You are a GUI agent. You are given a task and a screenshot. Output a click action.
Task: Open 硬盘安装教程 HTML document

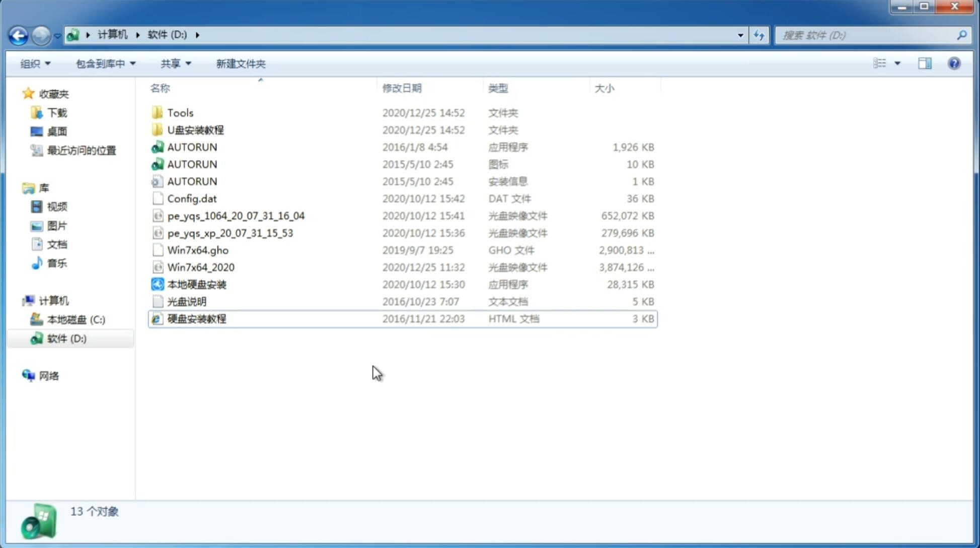pos(196,318)
